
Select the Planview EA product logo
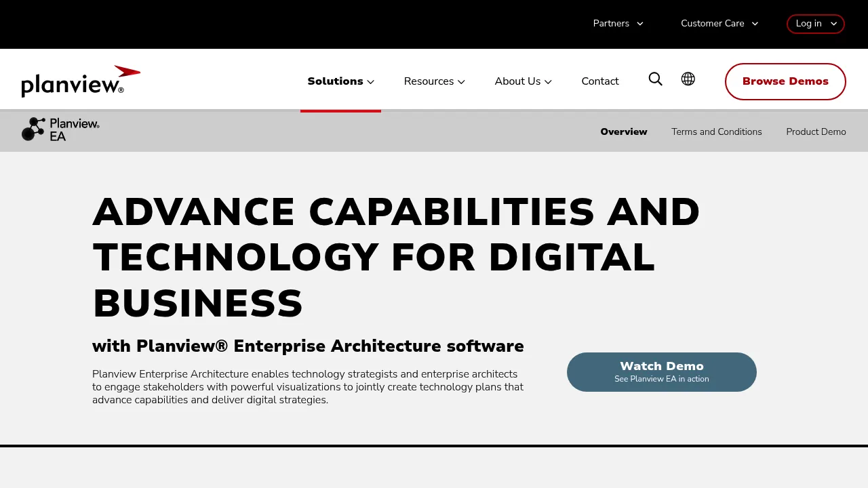click(x=60, y=129)
